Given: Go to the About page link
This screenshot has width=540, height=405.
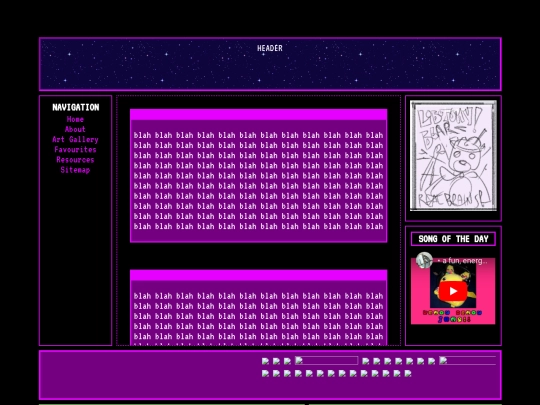Looking at the screenshot, I should [75, 129].
